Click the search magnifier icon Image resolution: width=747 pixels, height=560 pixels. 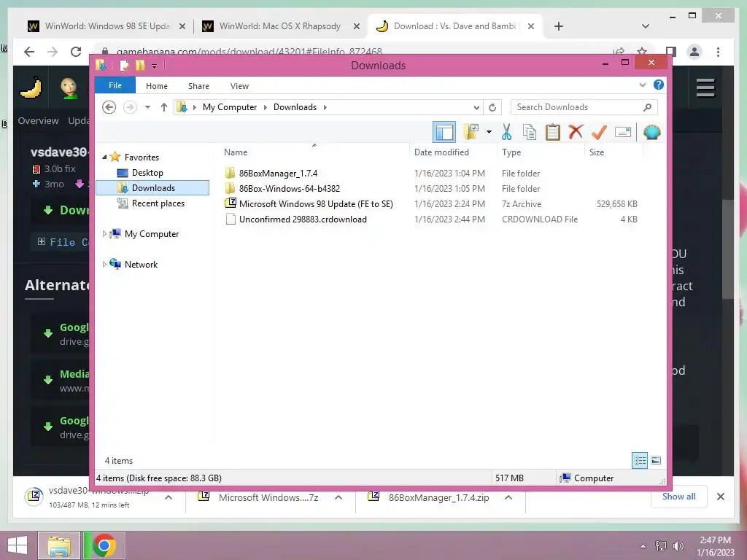tap(647, 107)
